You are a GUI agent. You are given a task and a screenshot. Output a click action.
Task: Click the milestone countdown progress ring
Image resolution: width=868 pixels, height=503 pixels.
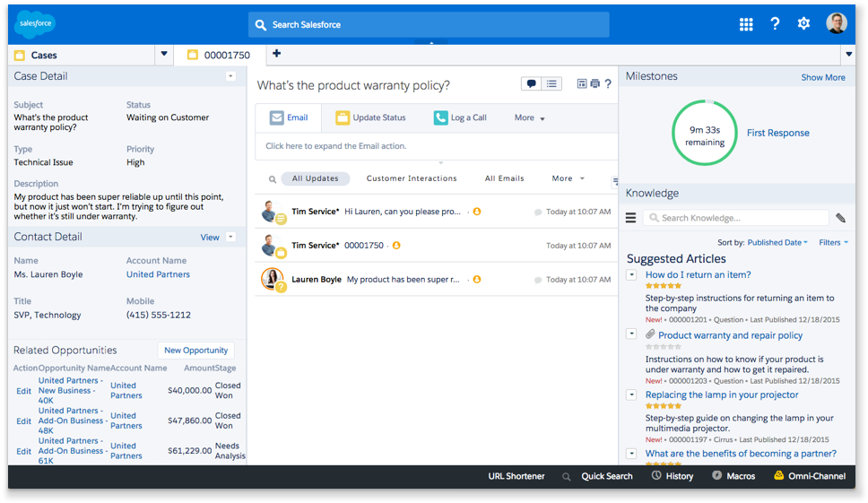tap(704, 133)
